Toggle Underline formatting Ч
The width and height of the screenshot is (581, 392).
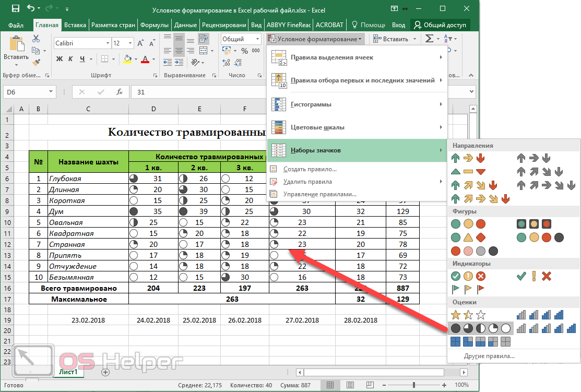pyautogui.click(x=82, y=58)
